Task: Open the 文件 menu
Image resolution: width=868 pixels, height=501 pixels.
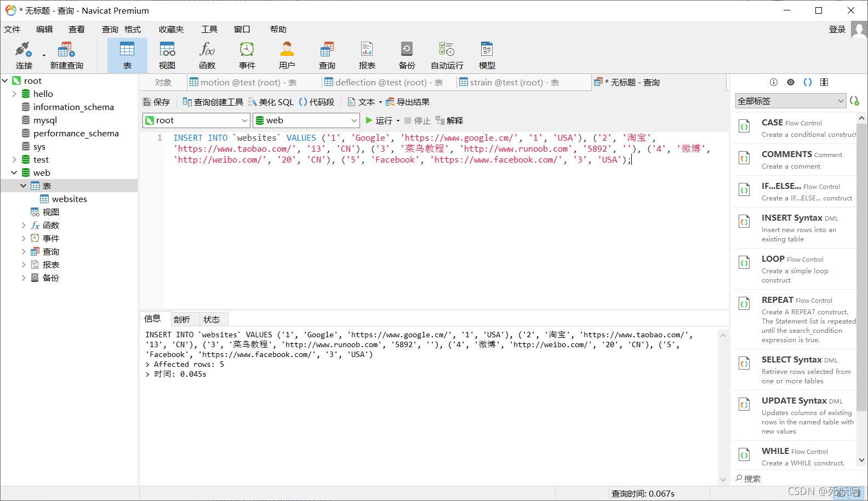Action: (x=12, y=30)
